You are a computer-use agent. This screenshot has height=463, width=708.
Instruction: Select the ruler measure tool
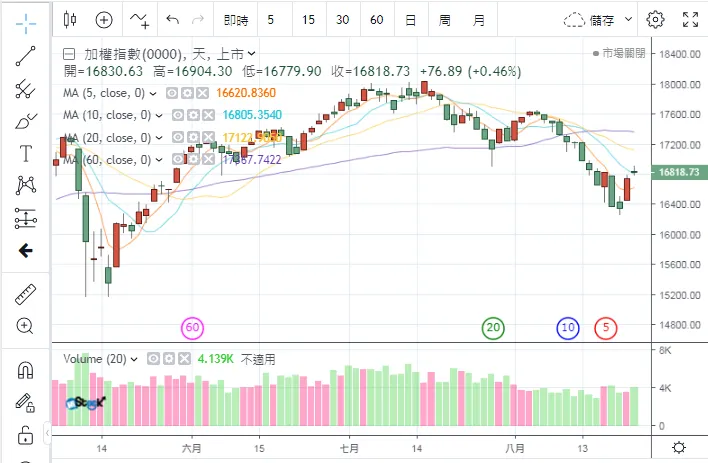(26, 294)
